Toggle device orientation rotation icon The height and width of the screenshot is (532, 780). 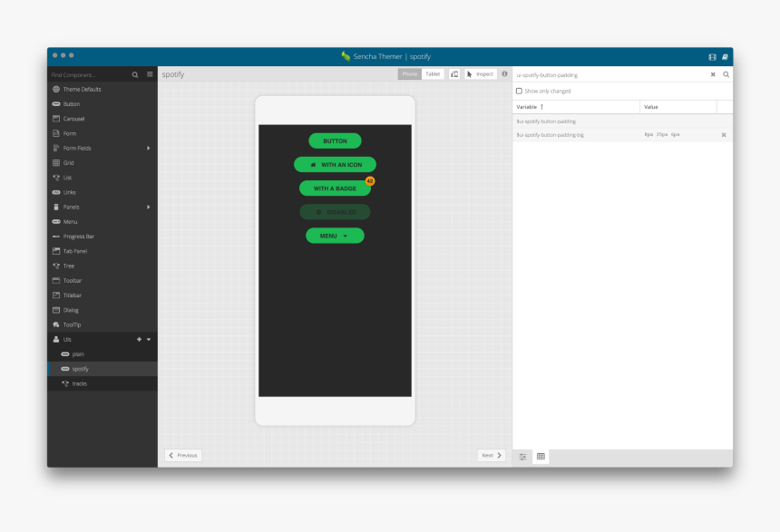tap(453, 73)
